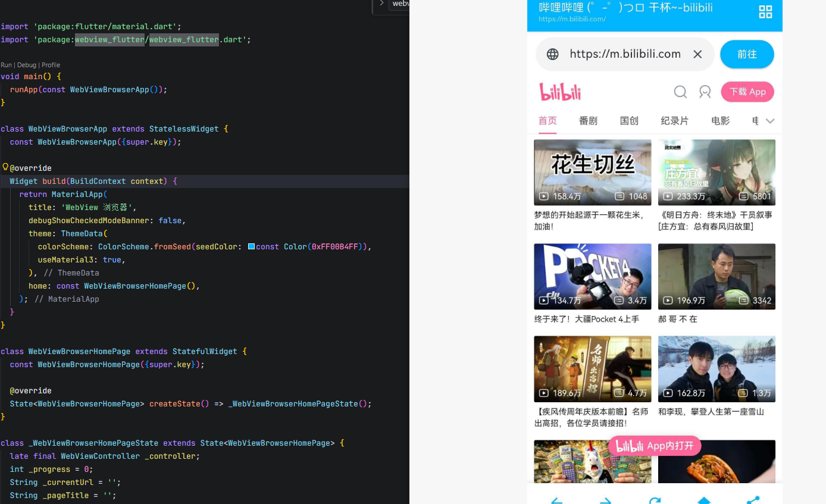Screen dimensions: 826x504
Task: Click the home: const WebViewBrowserHomePage() line
Action: click(x=114, y=286)
